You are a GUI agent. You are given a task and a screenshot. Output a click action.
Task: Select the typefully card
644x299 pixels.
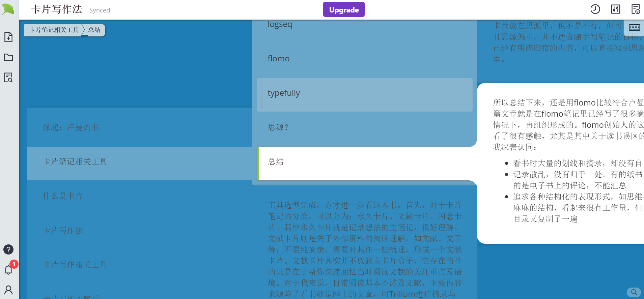[x=364, y=95]
